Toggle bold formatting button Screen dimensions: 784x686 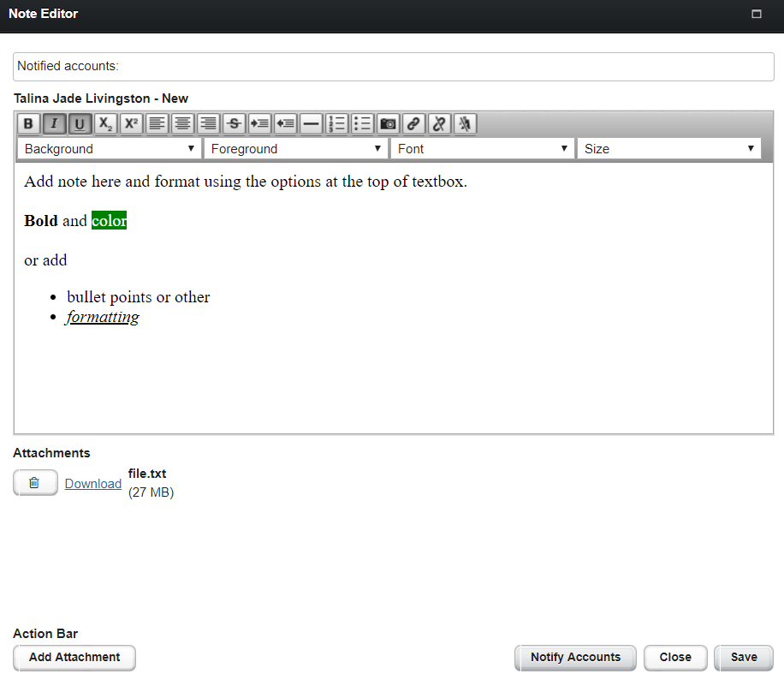pos(28,124)
